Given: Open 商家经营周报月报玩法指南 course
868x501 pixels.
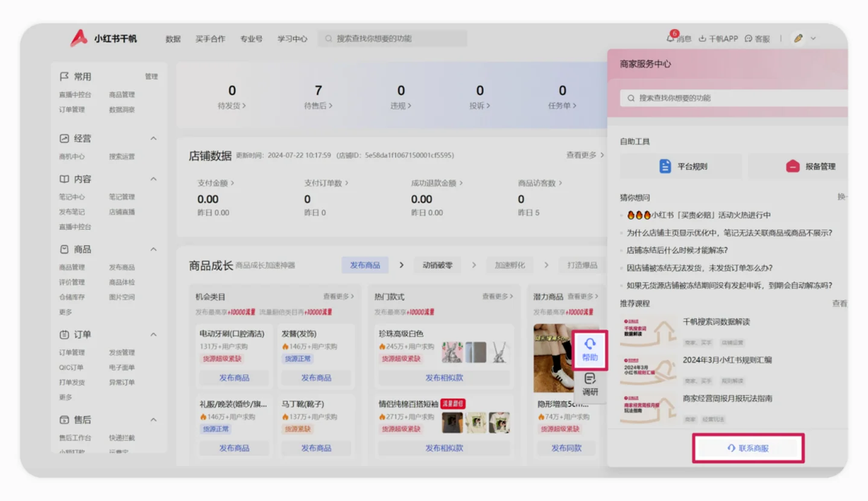Looking at the screenshot, I should (x=727, y=398).
